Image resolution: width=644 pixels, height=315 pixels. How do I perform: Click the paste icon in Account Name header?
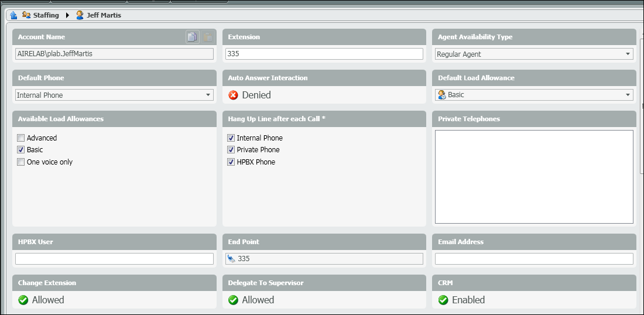[207, 37]
